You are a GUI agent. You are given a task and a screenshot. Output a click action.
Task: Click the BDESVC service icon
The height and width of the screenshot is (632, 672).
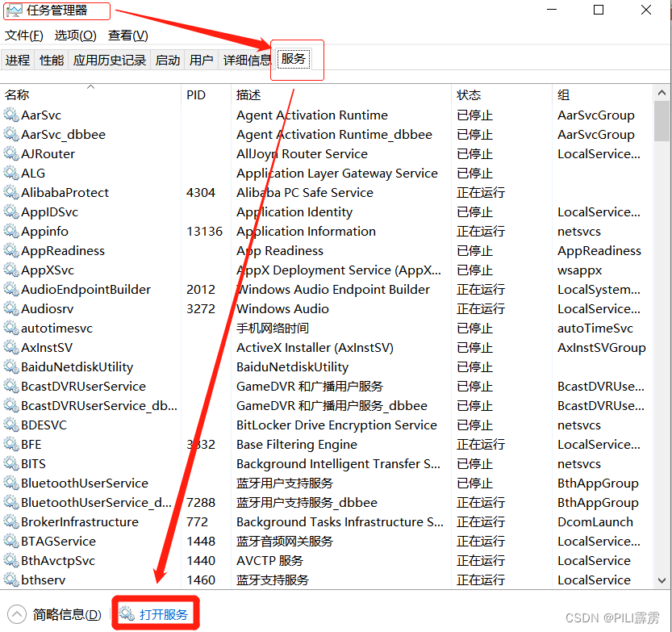click(x=11, y=425)
